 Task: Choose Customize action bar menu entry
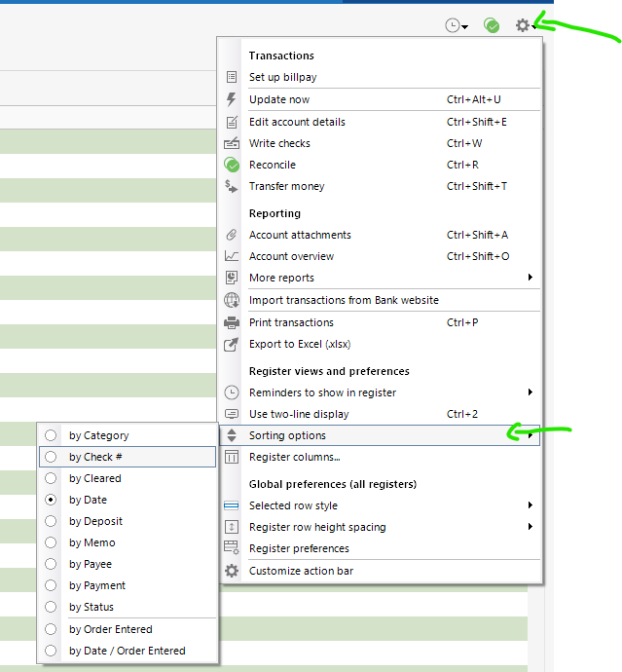click(x=301, y=571)
